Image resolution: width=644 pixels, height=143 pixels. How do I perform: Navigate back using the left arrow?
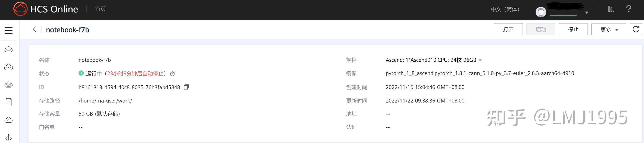(34, 29)
